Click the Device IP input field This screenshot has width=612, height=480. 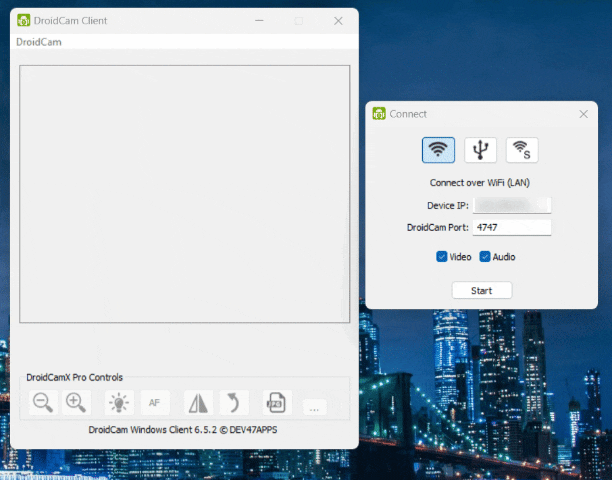[512, 205]
